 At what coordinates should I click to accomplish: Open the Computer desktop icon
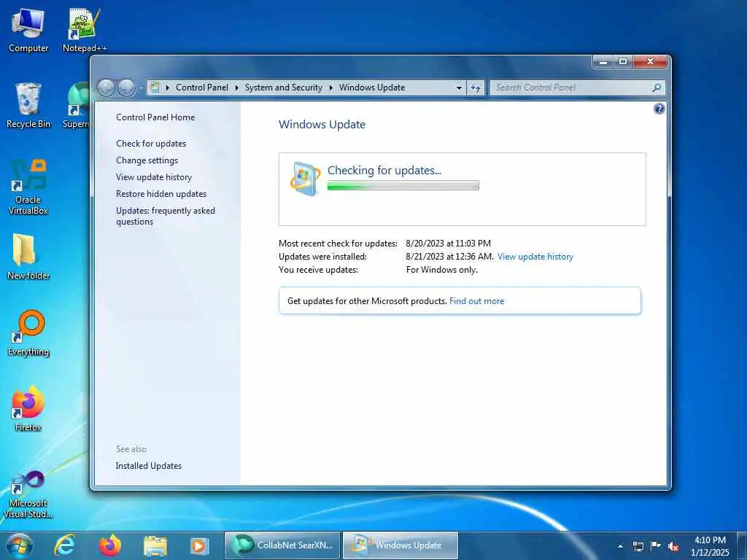pos(28,31)
